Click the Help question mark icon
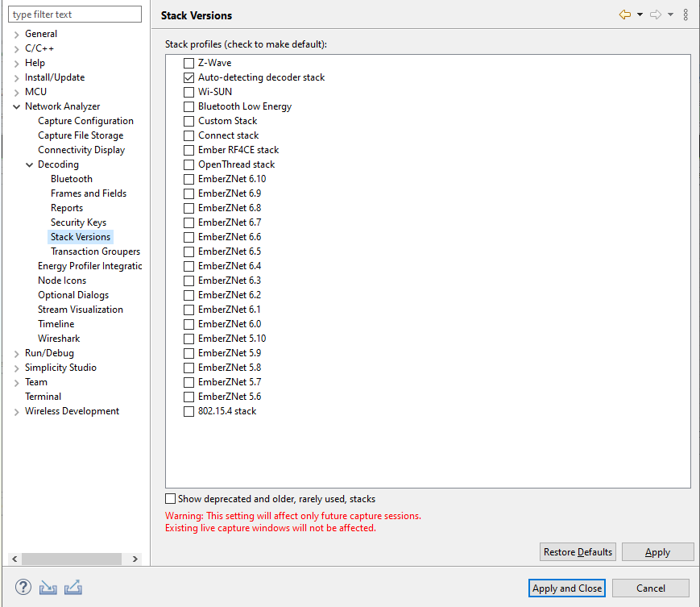Image resolution: width=700 pixels, height=607 pixels. [23, 587]
